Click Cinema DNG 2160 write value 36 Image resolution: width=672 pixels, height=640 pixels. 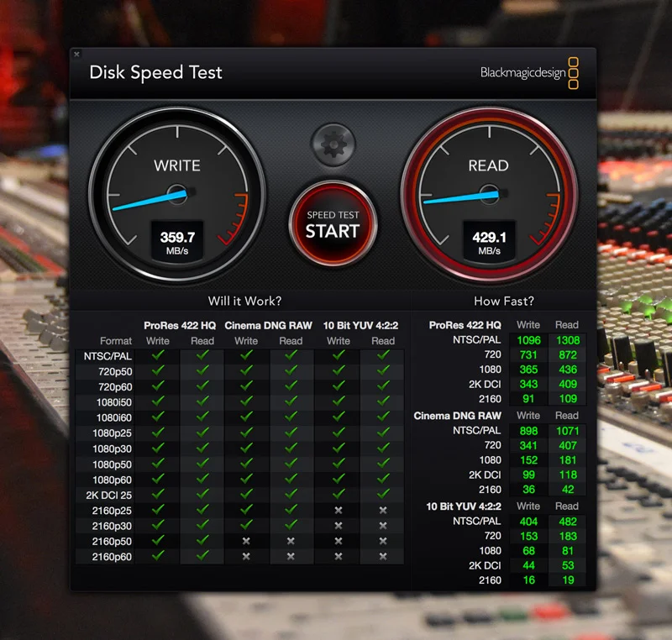(x=528, y=489)
